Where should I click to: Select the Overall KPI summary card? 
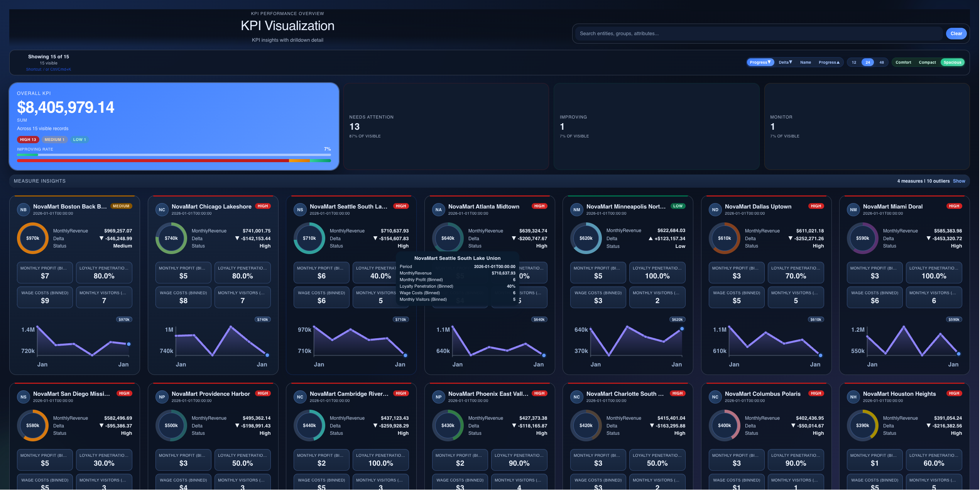click(x=174, y=127)
